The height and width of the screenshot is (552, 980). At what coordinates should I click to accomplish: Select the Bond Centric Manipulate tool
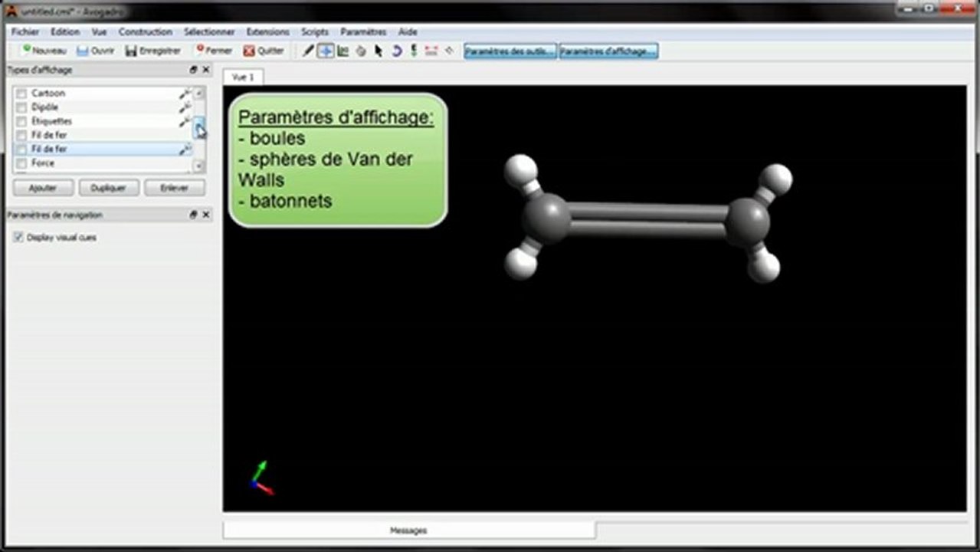(343, 51)
